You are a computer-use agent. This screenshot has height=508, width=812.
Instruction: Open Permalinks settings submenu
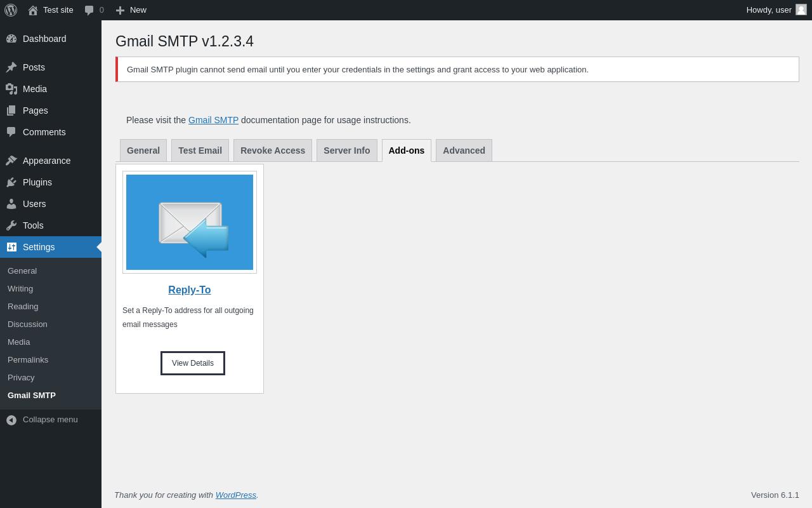pyautogui.click(x=28, y=360)
